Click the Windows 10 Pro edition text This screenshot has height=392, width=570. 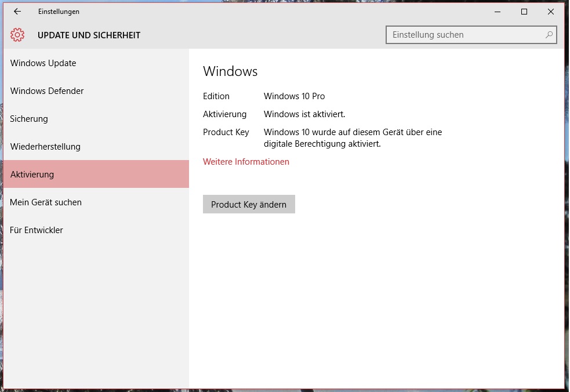295,96
